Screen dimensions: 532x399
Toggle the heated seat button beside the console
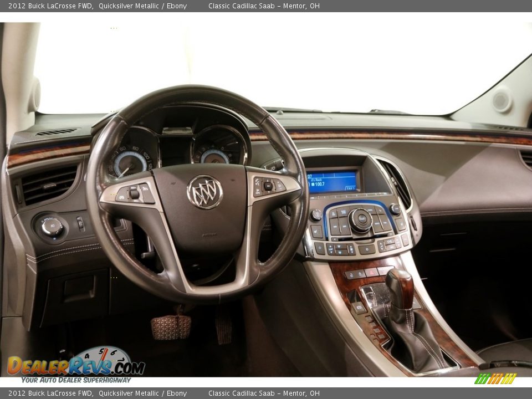coord(315,230)
